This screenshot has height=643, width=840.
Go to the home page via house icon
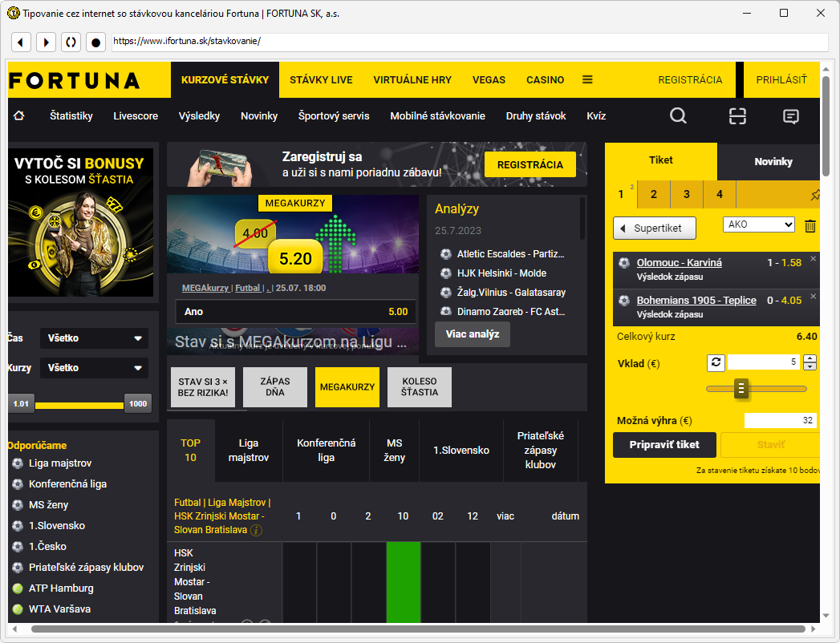(x=18, y=115)
